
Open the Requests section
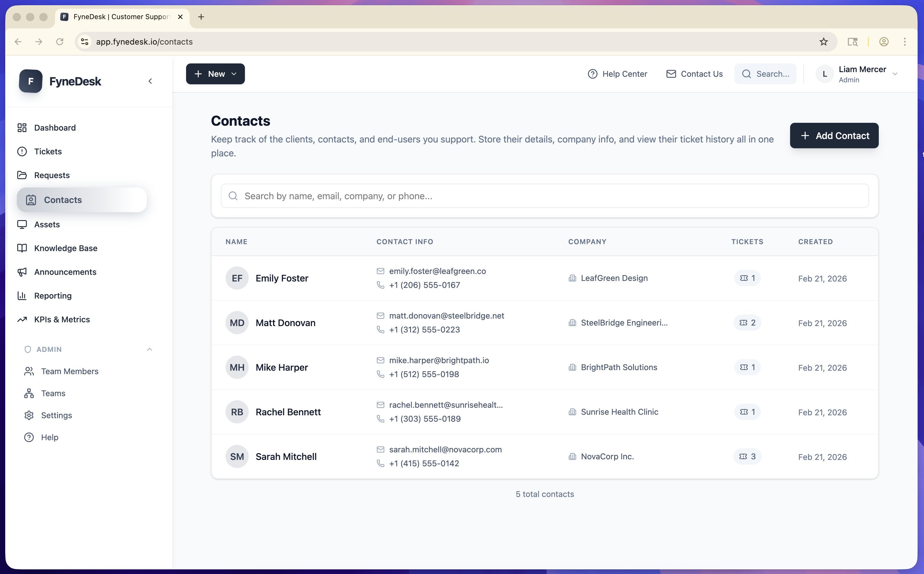(52, 175)
